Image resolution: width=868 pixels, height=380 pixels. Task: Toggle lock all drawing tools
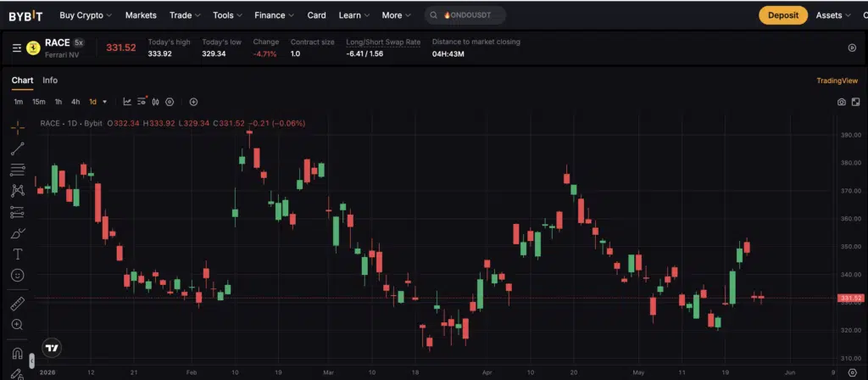pyautogui.click(x=17, y=374)
